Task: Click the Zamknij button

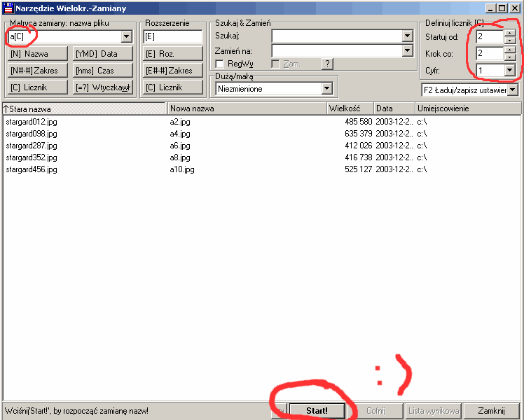Action: point(491,411)
